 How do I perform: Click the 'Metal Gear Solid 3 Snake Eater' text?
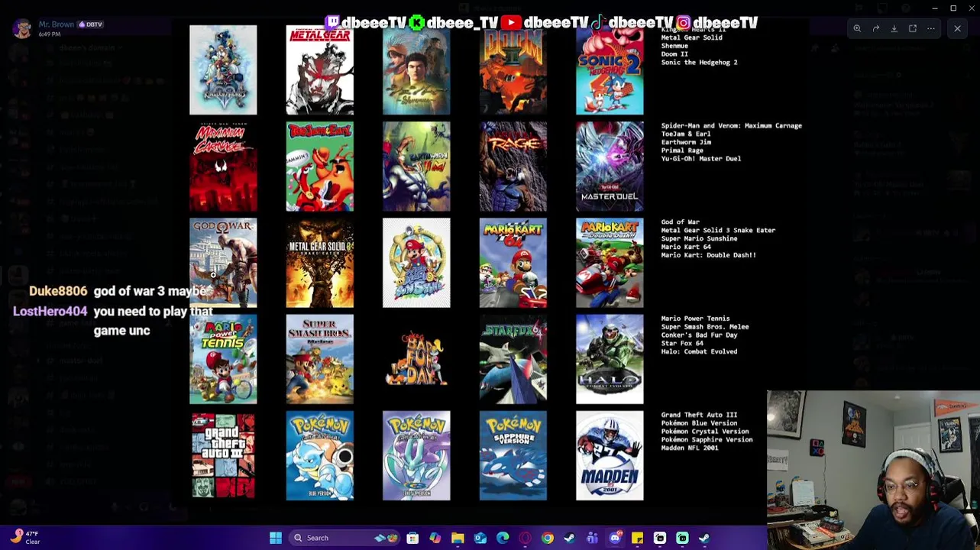(718, 231)
